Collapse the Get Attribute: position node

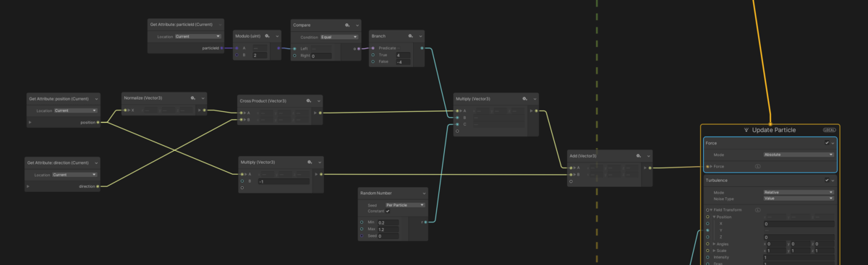coord(96,98)
